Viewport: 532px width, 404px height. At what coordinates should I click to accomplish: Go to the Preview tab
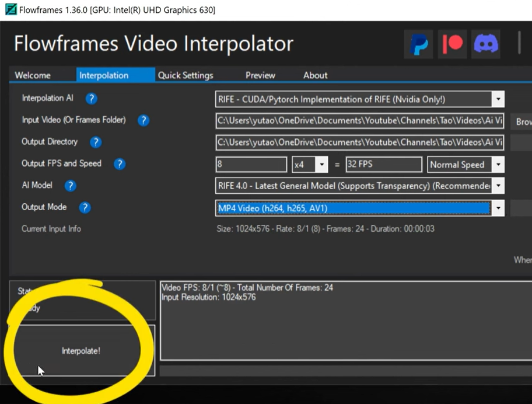pyautogui.click(x=260, y=75)
